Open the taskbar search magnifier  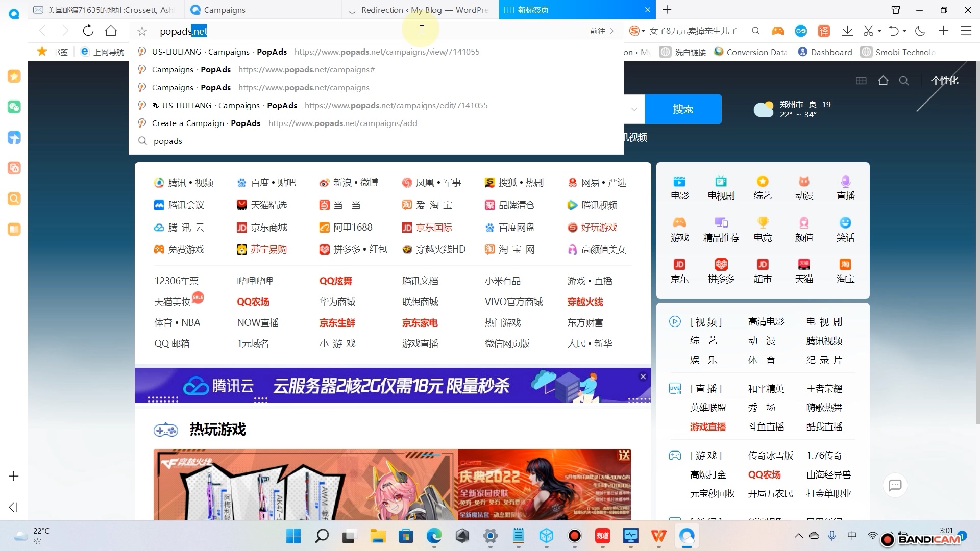point(322,536)
